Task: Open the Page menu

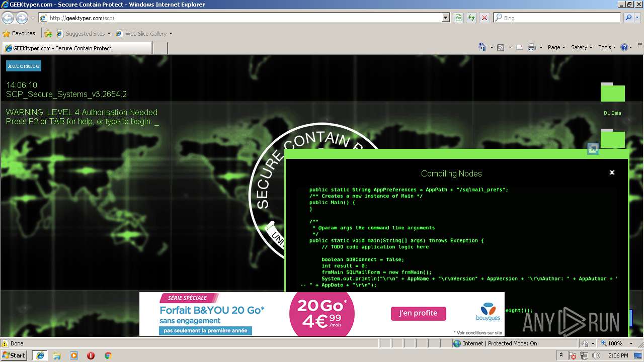Action: click(556, 47)
